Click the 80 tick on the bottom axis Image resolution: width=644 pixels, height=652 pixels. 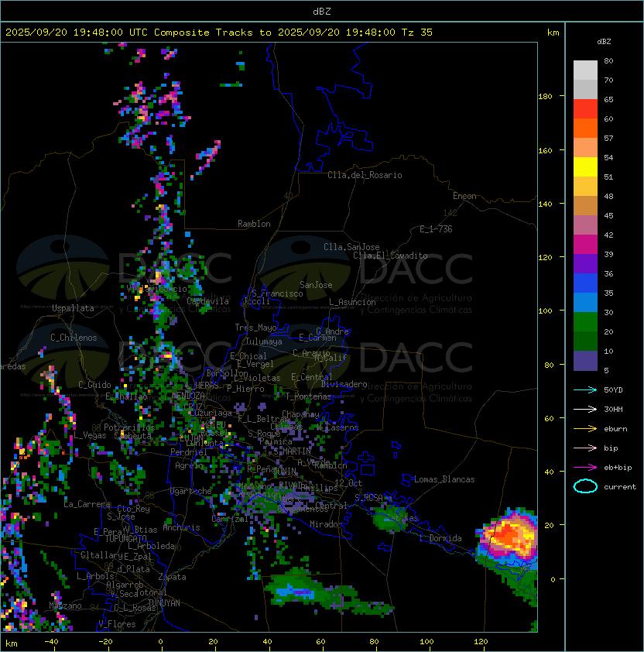[374, 642]
